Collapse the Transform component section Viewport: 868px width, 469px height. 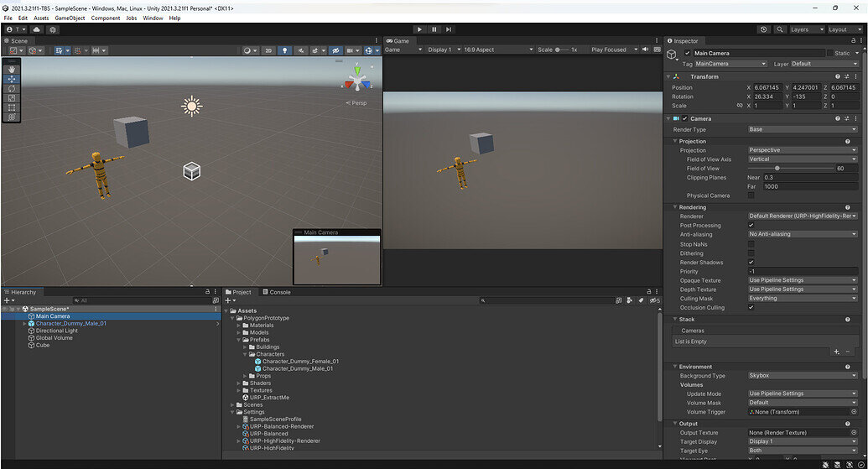coord(668,76)
